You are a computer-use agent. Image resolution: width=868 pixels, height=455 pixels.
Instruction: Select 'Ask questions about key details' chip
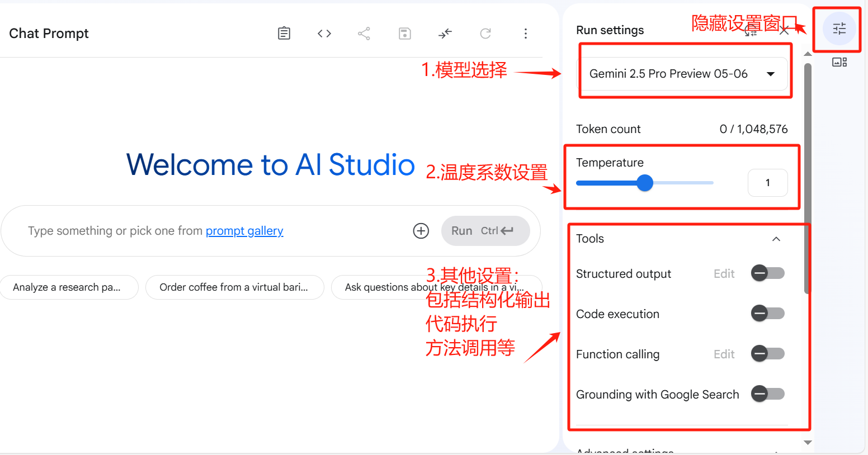pyautogui.click(x=436, y=287)
